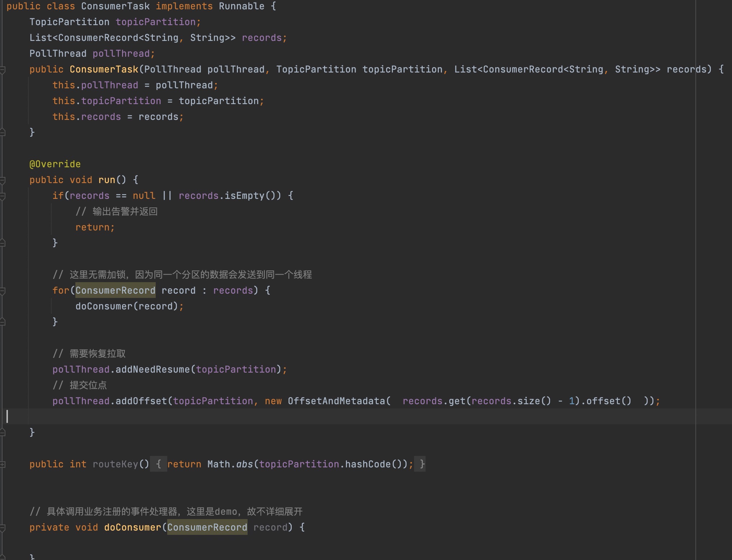Screen dimensions: 732x560
Task: Collapse the doConsumer method fold marker
Action: coord(3,528)
